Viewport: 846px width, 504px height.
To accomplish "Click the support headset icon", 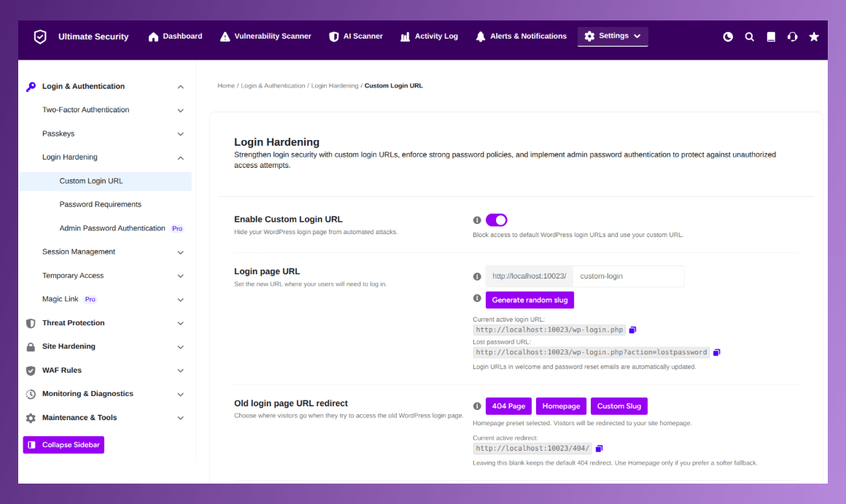I will pos(792,36).
